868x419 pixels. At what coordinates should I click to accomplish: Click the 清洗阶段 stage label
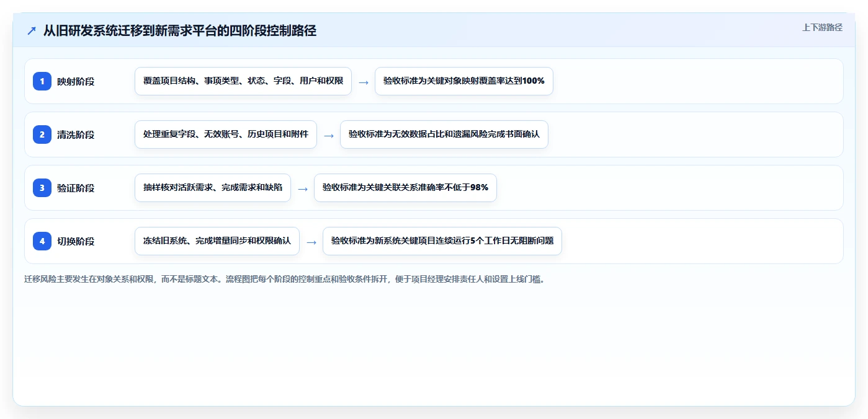76,135
